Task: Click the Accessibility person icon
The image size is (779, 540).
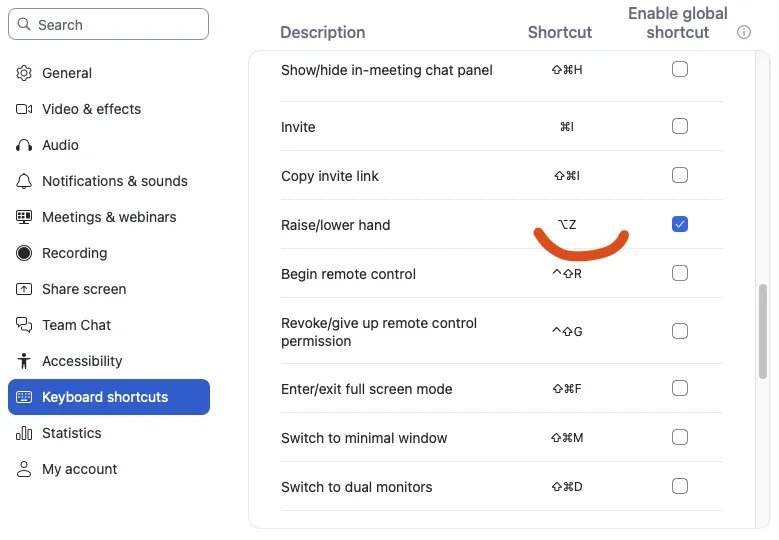Action: coord(24,361)
